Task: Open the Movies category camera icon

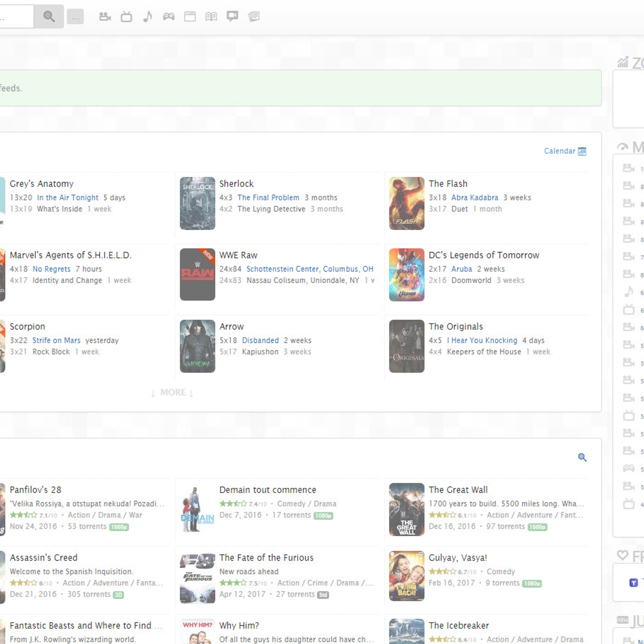Action: [105, 17]
